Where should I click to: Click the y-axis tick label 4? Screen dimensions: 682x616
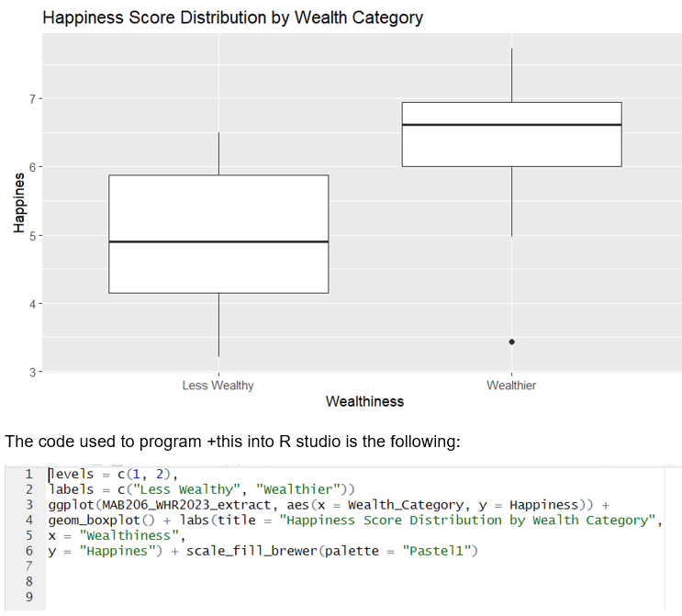pos(33,304)
